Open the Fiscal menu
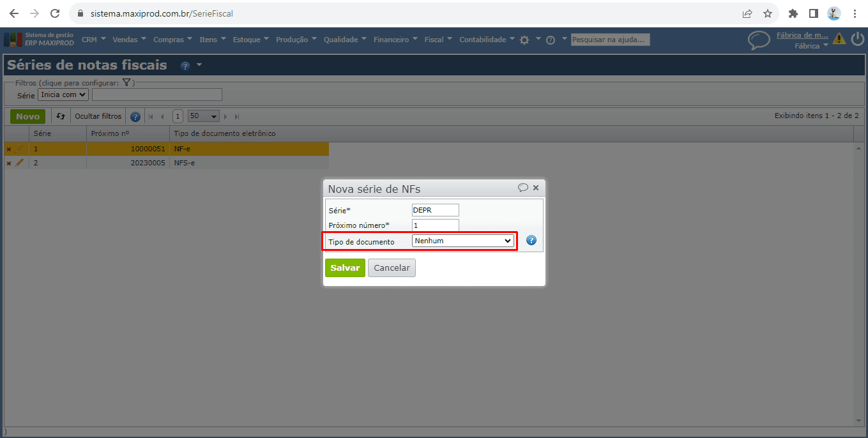868x438 pixels. (x=439, y=40)
